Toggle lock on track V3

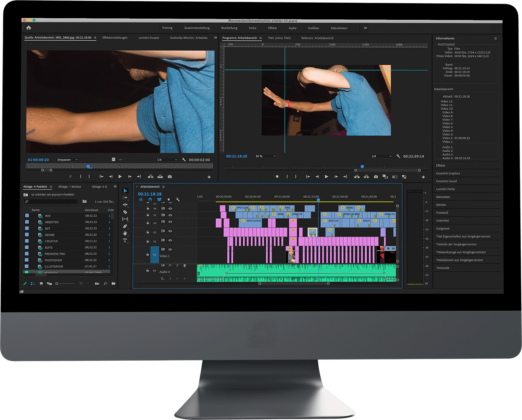(x=148, y=232)
